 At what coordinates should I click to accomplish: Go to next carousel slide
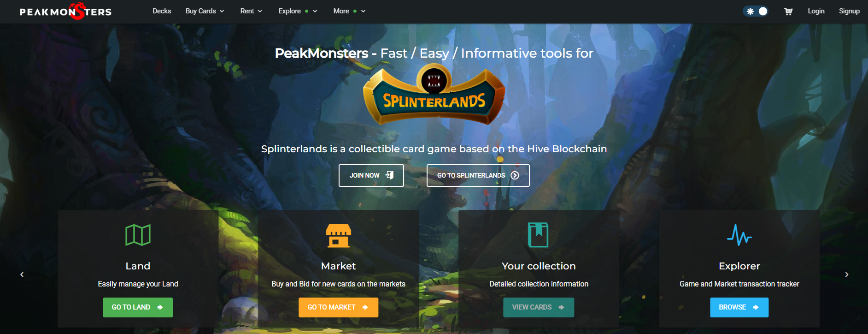click(846, 274)
